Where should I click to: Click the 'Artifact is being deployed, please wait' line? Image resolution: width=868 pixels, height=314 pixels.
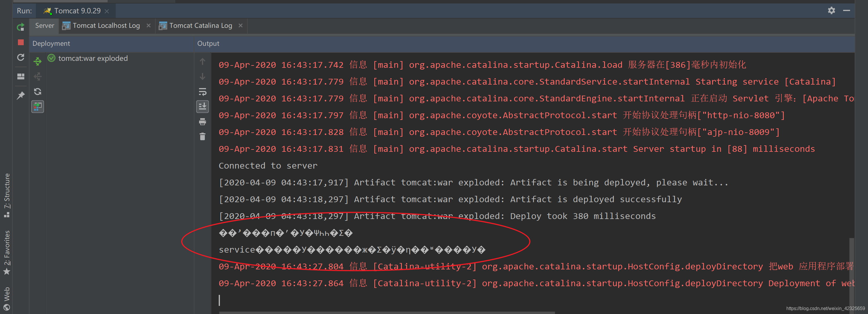tap(473, 182)
